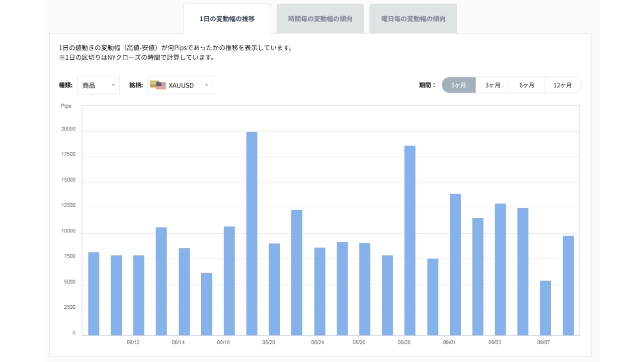Click the 12500 value on the Pips axis
This screenshot has width=644, height=362.
[x=68, y=206]
